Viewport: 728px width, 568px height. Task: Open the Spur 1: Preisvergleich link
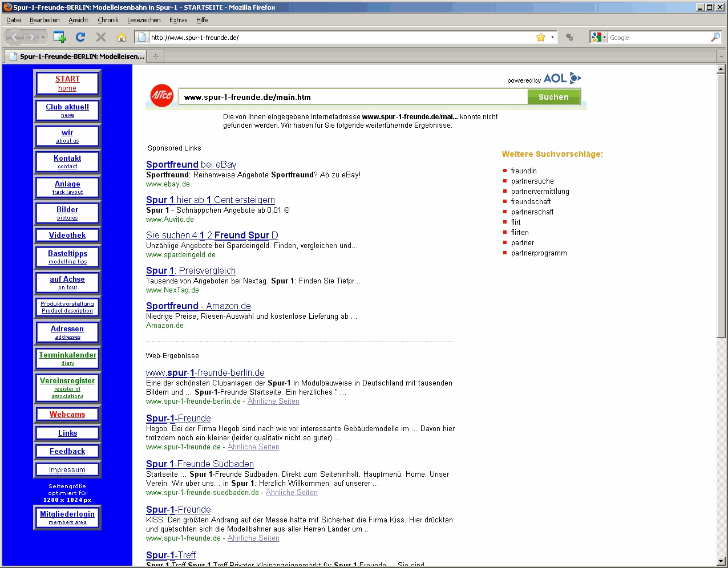(191, 271)
